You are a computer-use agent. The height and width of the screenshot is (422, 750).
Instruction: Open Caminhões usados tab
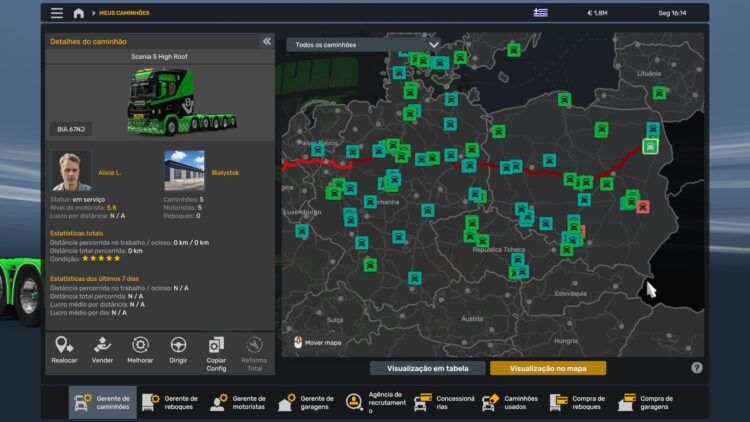[x=511, y=402]
